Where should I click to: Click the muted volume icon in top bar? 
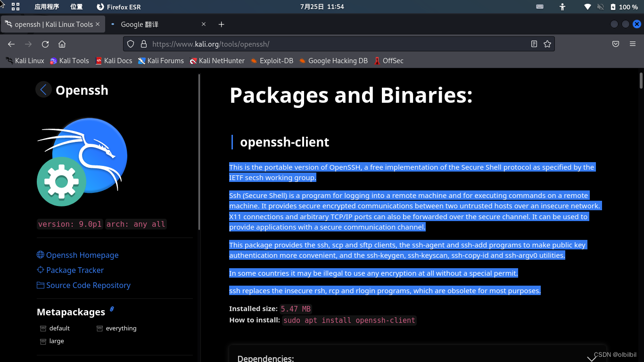600,7
